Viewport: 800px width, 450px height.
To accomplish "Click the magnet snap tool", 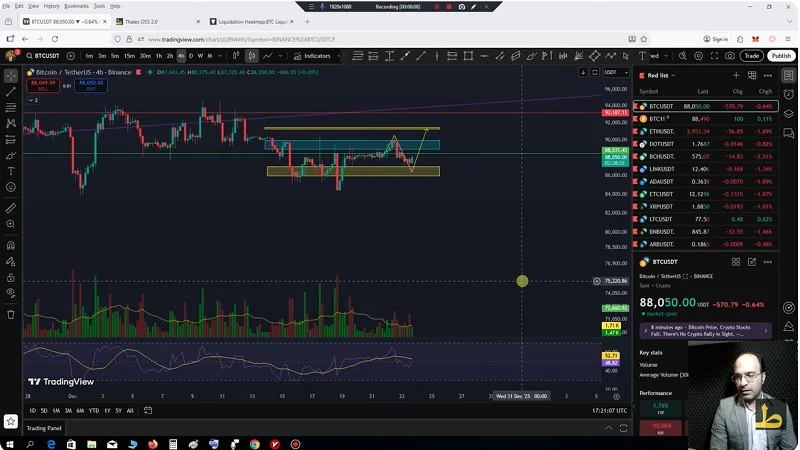I will (x=11, y=245).
